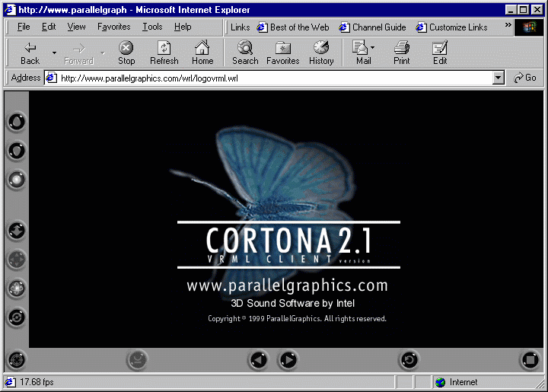548x392 pixels.
Task: Open the Search pane
Action: pos(245,53)
